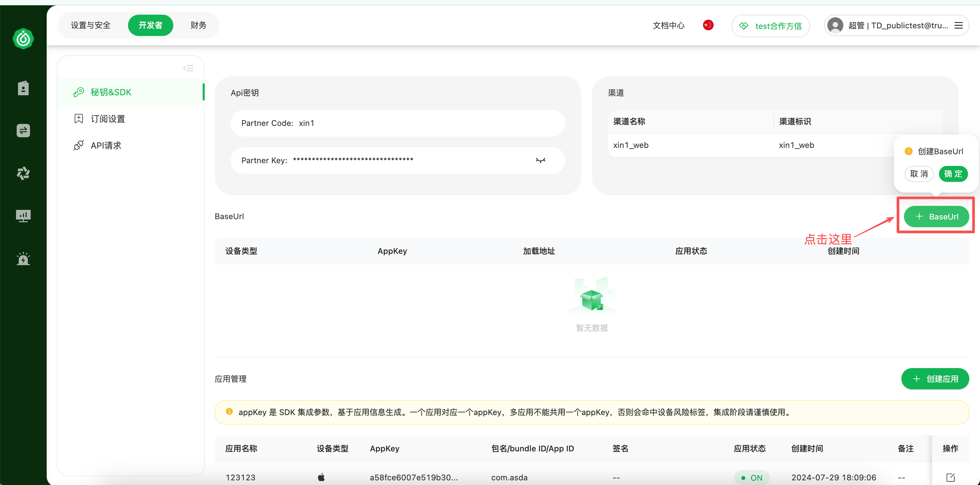
Task: Click 取消 in the BaseUrl popconfirm
Action: pos(919,174)
